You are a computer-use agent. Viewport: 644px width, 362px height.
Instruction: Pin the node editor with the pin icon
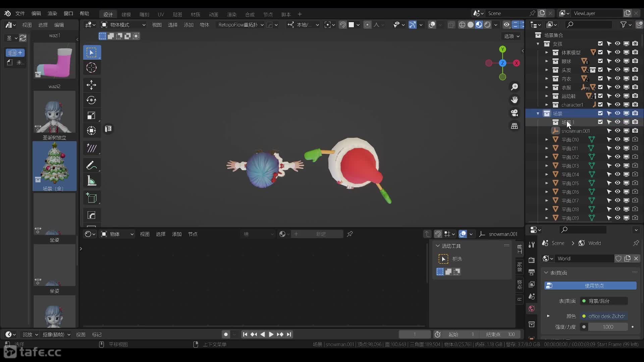pyautogui.click(x=350, y=234)
